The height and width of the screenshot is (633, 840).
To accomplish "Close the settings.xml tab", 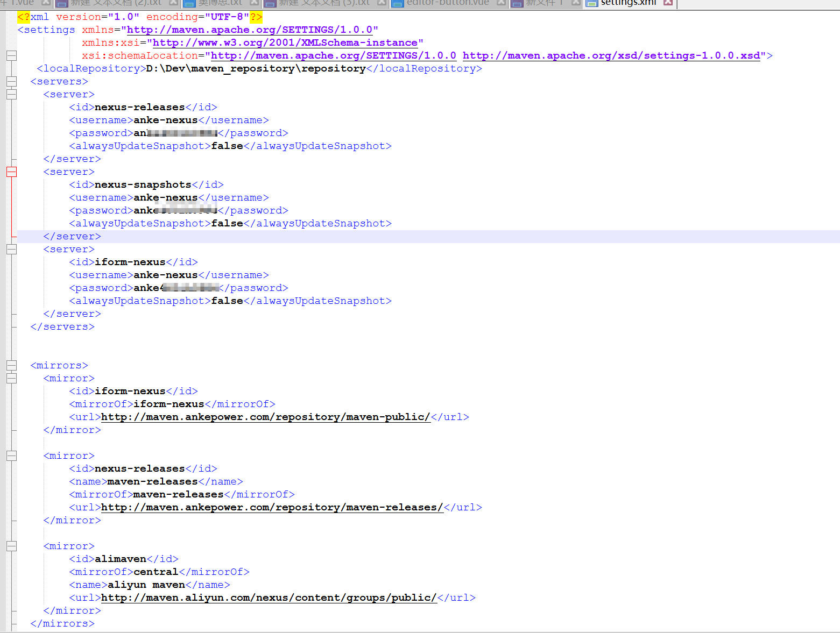I will tap(668, 3).
